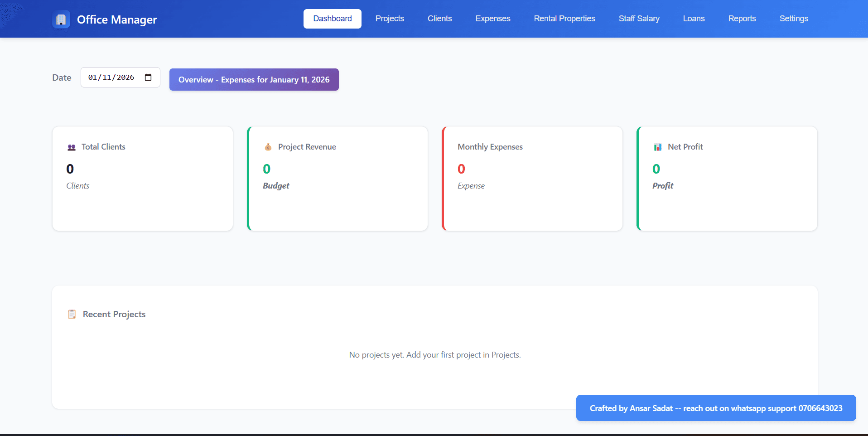The width and height of the screenshot is (868, 436).
Task: Select the Monthly Expenses card
Action: coord(532,179)
